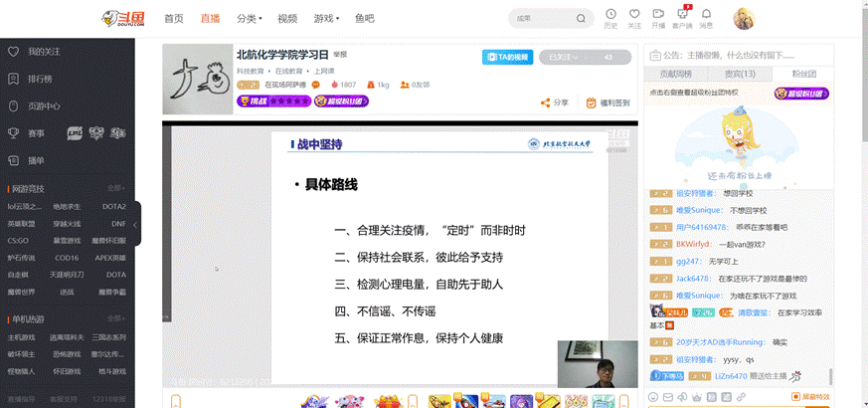The image size is (868, 408).
Task: Click the 分享 share icon
Action: point(555,102)
